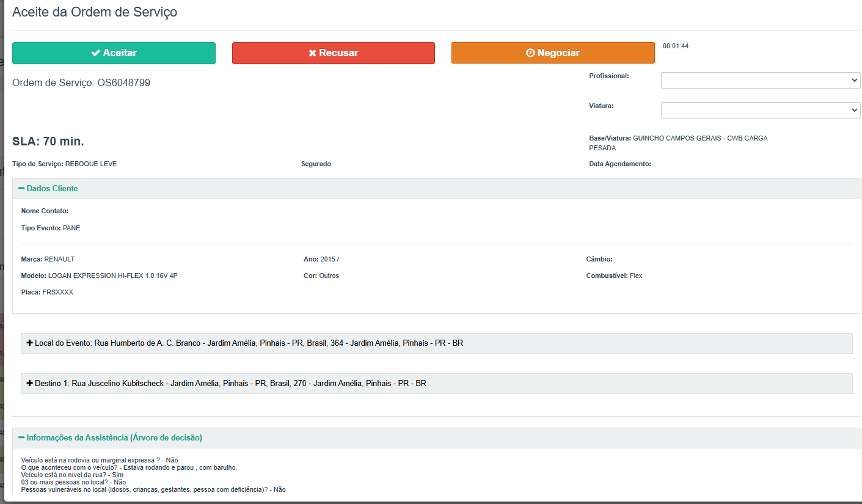The width and height of the screenshot is (862, 504).
Task: Click "Cor: Outros"
Action: click(321, 276)
